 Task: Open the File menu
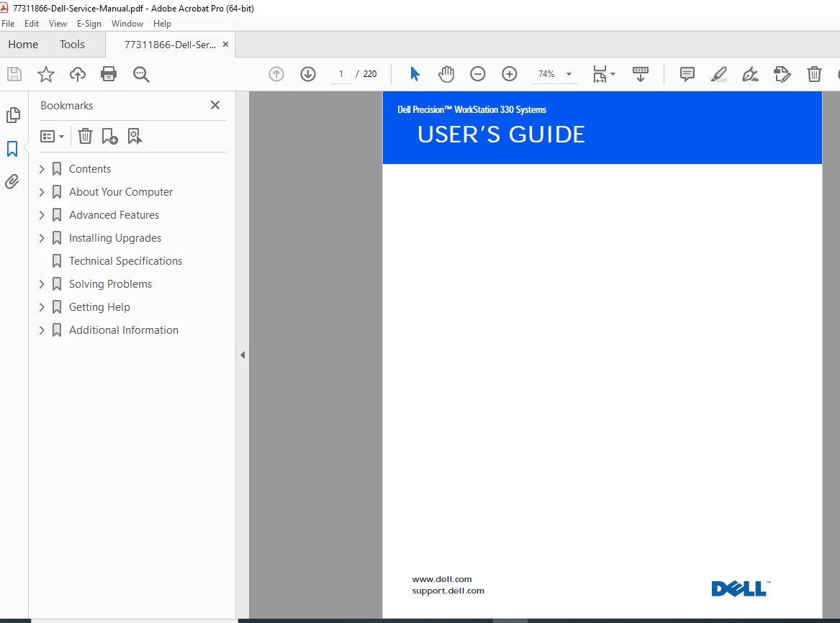point(8,24)
